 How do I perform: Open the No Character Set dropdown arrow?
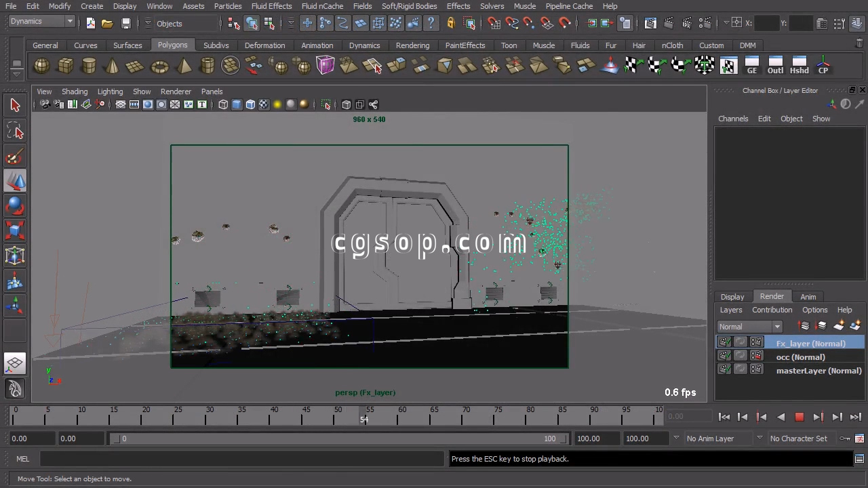coord(759,439)
